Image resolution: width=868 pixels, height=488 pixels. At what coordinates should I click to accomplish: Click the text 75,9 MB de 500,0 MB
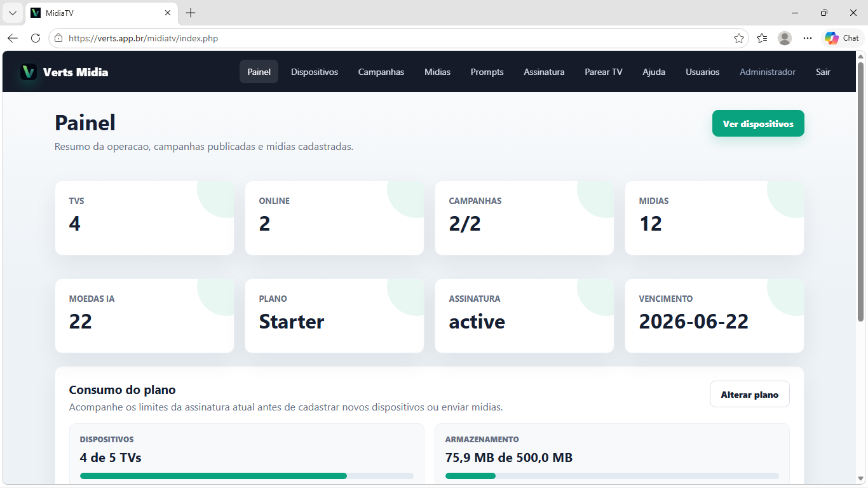click(x=509, y=457)
